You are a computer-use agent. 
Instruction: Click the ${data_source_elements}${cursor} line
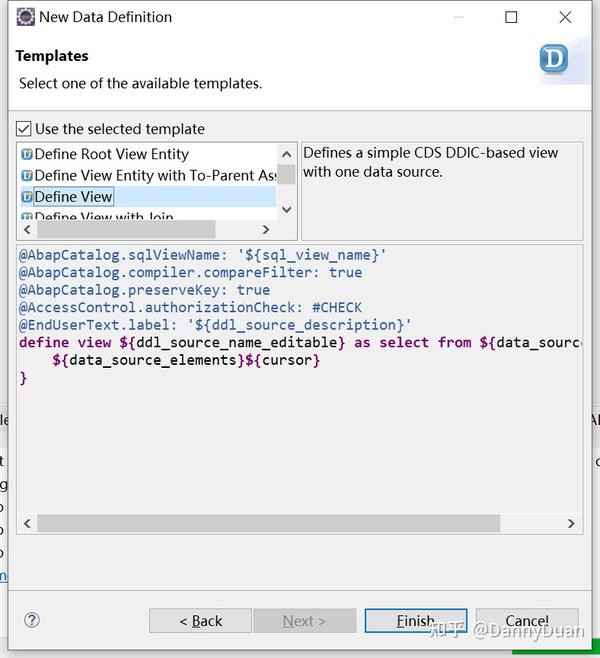pyautogui.click(x=186, y=360)
